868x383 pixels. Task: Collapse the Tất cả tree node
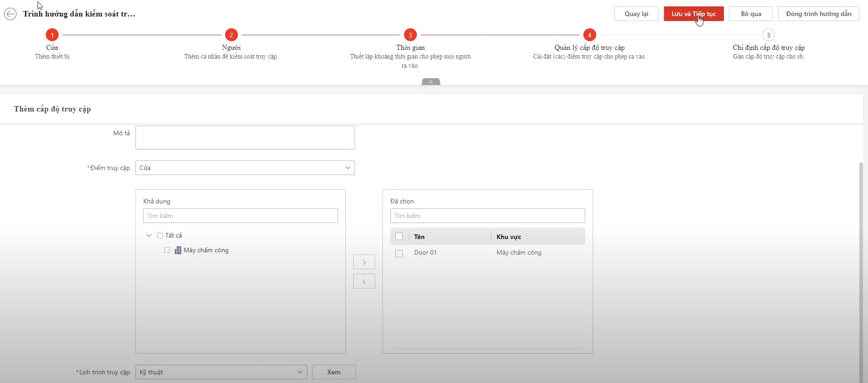(148, 235)
